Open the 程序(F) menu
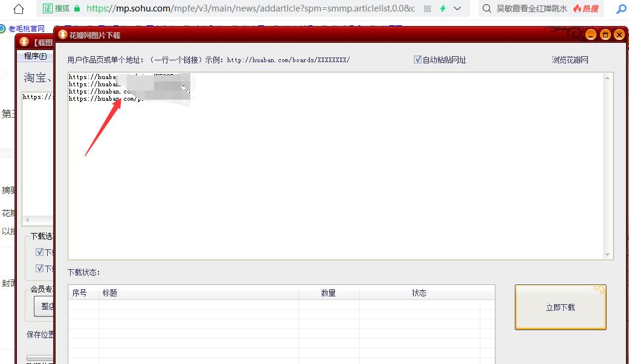The width and height of the screenshot is (629, 364). click(x=35, y=56)
